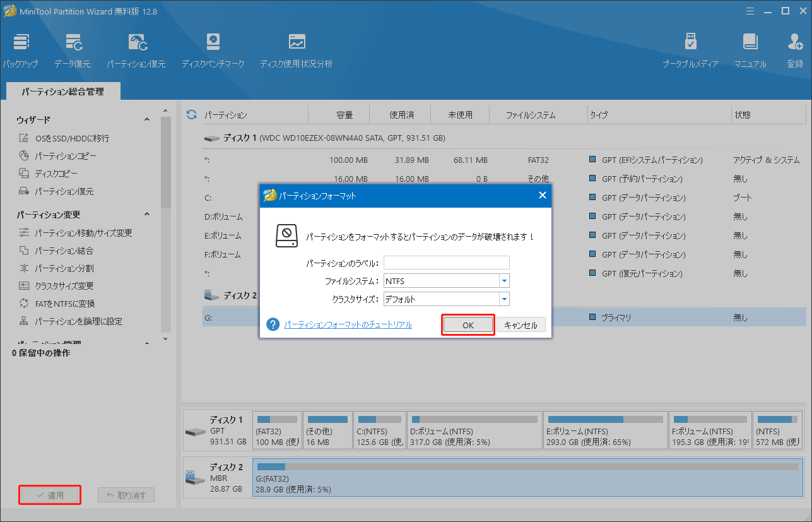Screen dimensions: 812x522
Task: Sort by ファイルシステム column header
Action: 531,116
